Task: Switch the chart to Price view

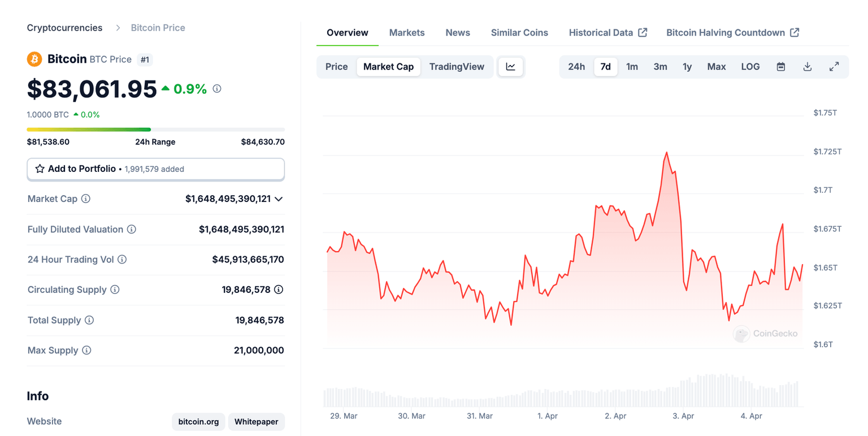Action: click(336, 66)
